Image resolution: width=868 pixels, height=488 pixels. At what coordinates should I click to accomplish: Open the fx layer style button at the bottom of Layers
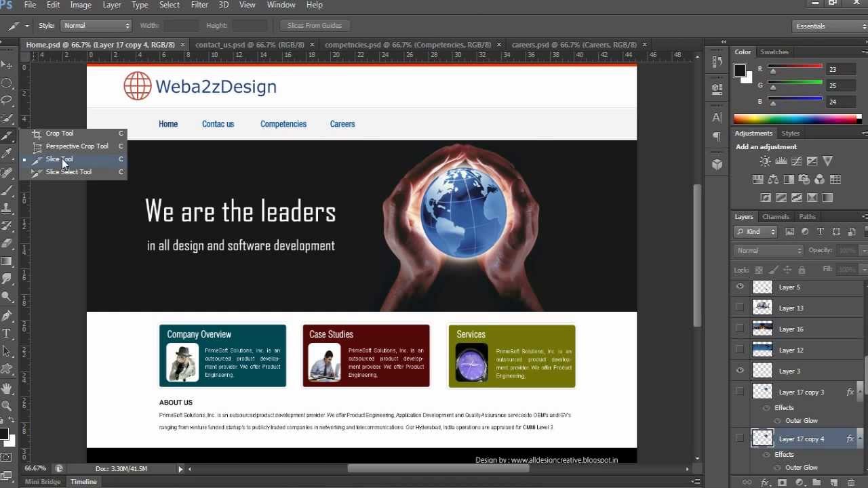click(765, 483)
